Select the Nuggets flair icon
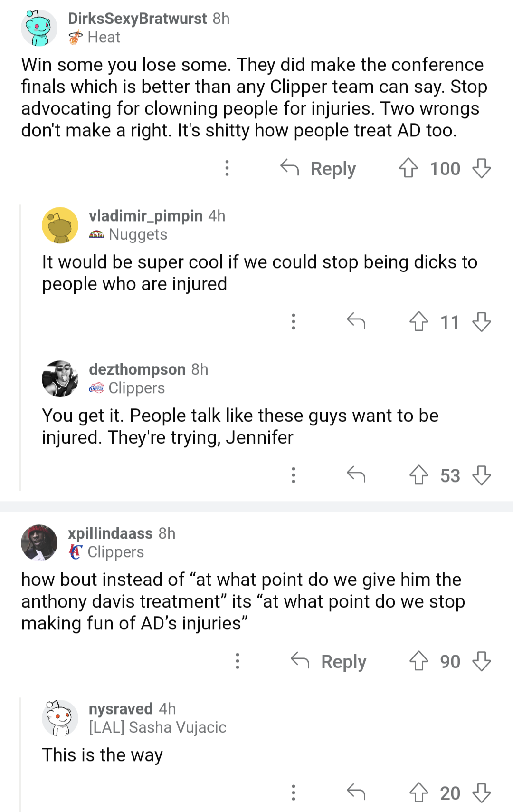The image size is (513, 812). click(97, 234)
